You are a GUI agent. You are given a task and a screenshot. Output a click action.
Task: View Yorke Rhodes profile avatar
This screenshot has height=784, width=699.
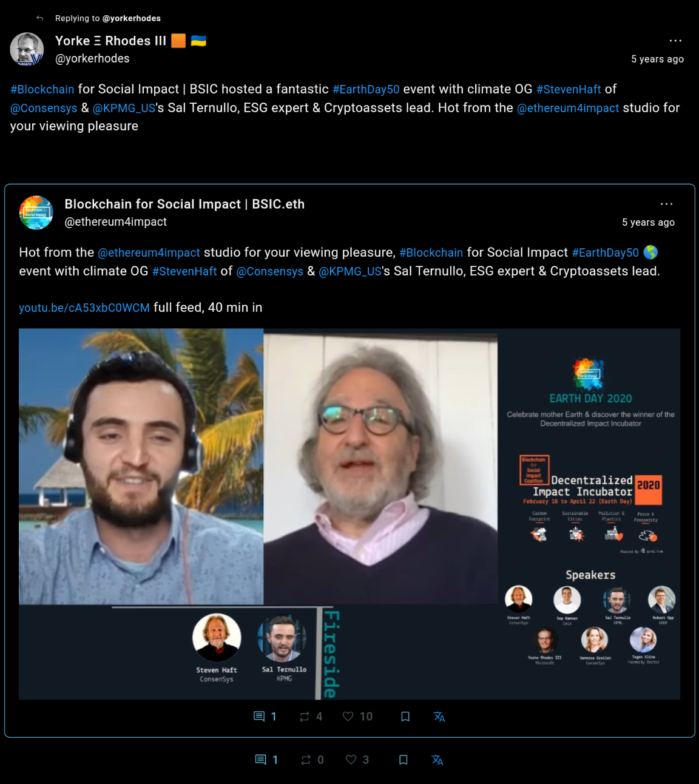[x=27, y=49]
